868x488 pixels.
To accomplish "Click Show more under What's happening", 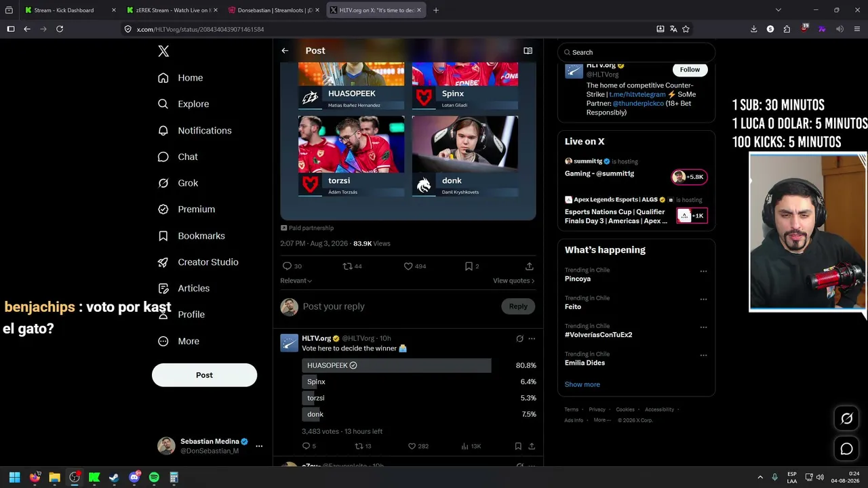I will [582, 384].
